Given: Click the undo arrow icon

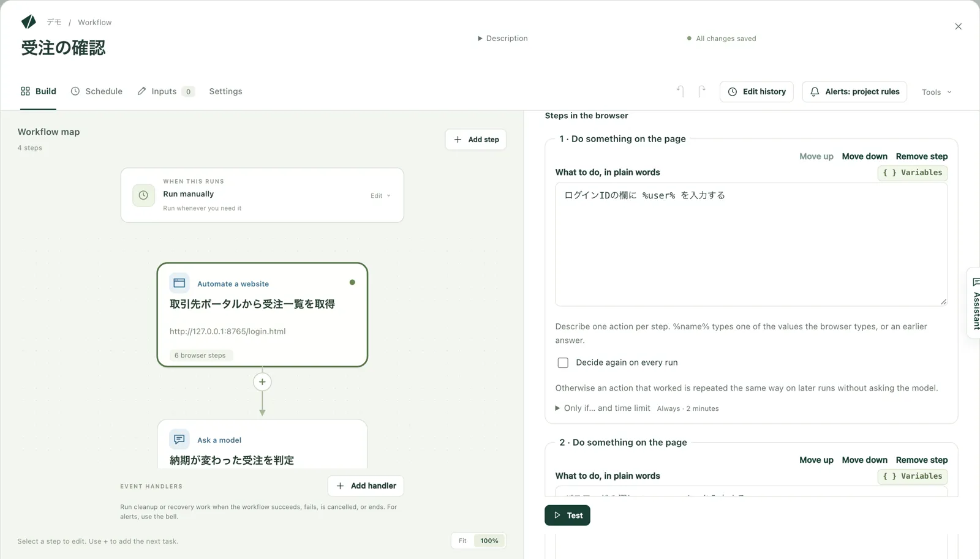Looking at the screenshot, I should [x=680, y=91].
